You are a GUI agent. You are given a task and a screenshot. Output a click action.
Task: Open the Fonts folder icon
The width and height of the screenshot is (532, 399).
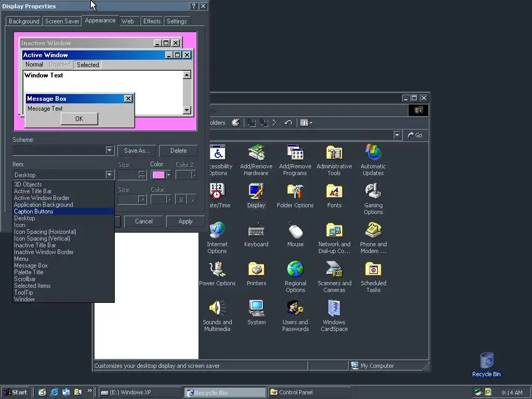click(334, 196)
